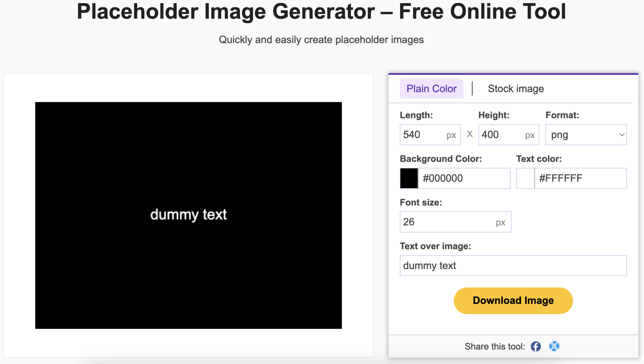The height and width of the screenshot is (364, 644).
Task: Select the Plain Color tab
Action: (x=431, y=89)
